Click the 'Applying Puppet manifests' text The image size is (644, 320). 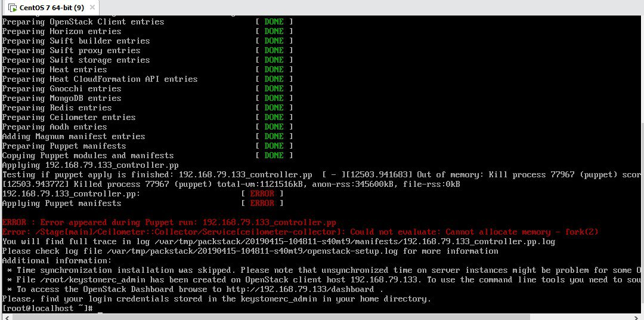pos(61,203)
